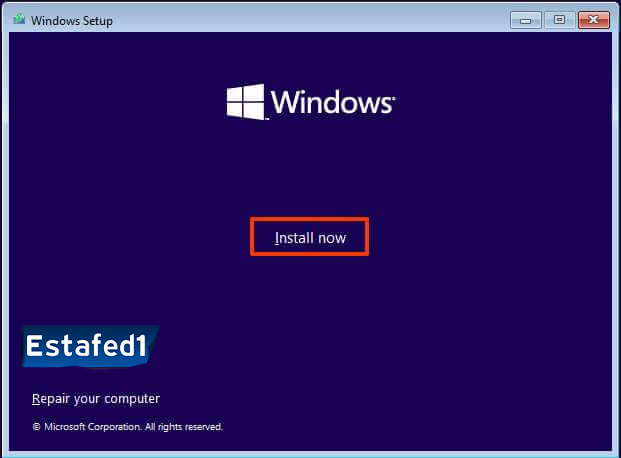
Task: Click the four-pane Windows logo
Action: tap(245, 102)
